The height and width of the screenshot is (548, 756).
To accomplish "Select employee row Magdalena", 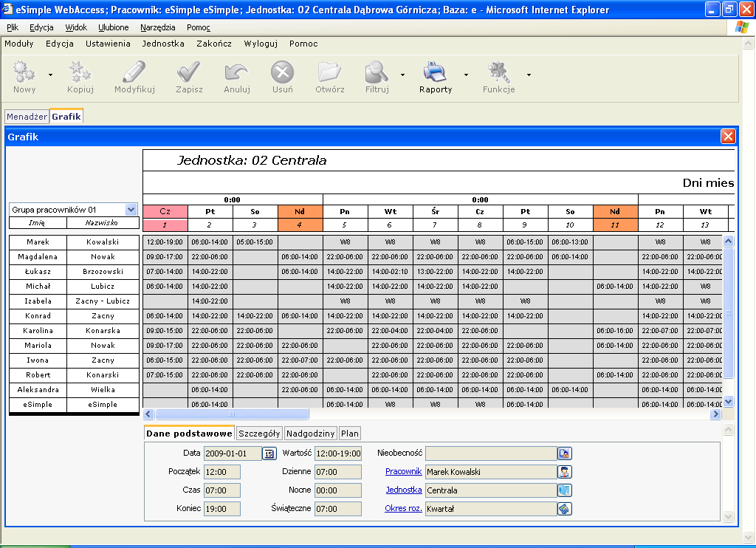I will (x=38, y=256).
